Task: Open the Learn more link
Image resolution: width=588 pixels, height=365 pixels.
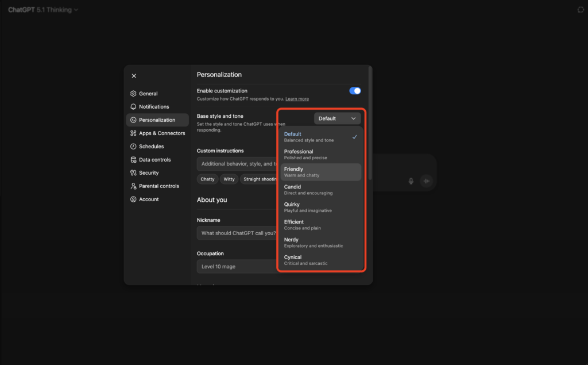Action: coord(297,99)
